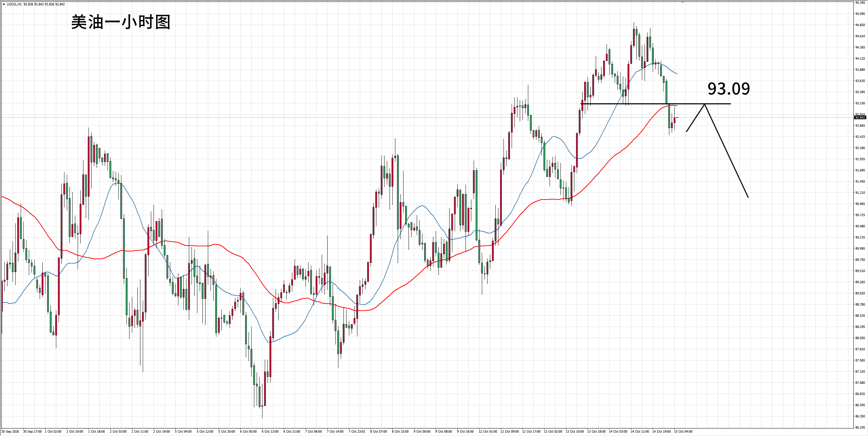Viewport: 868px width, 436px height.
Task: Click the 91.210 price scale value
Action: 860,193
